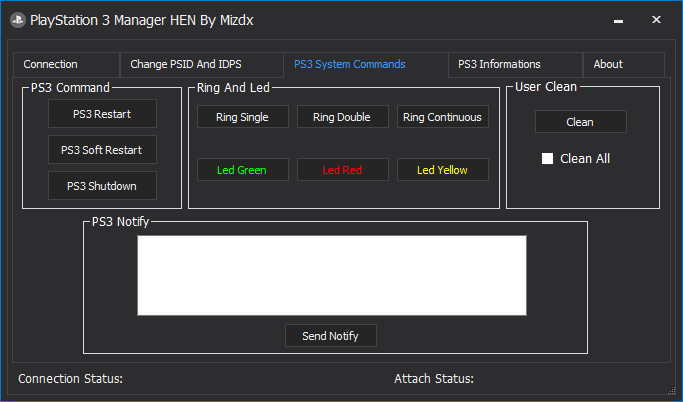Image resolution: width=683 pixels, height=402 pixels.
Task: Activate the Ring Single buzzer button
Action: click(x=243, y=117)
